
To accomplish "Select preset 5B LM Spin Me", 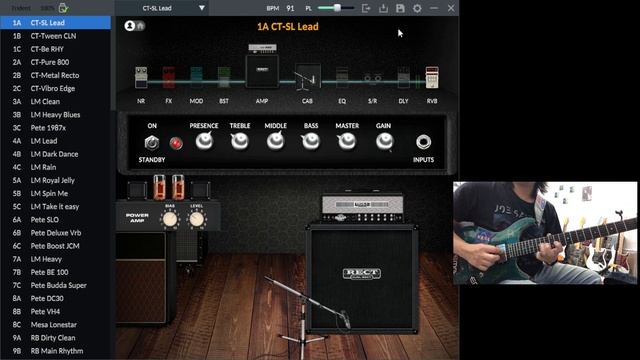I will pos(56,193).
